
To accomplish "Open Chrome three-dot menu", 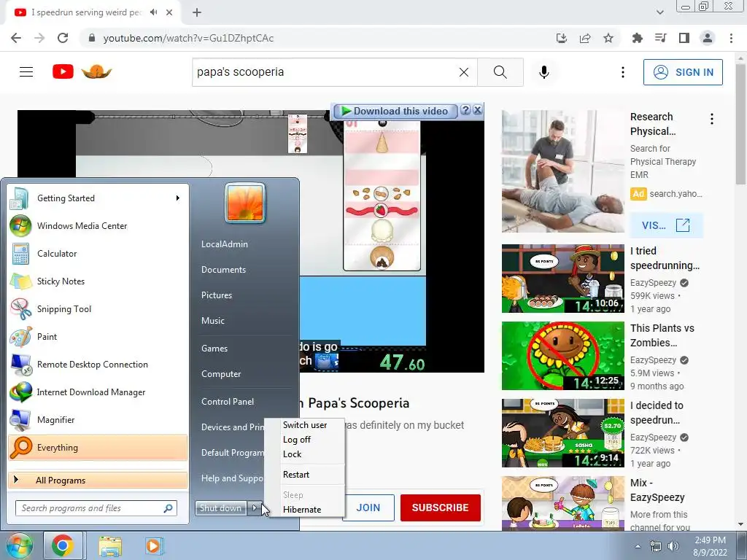I will (731, 38).
